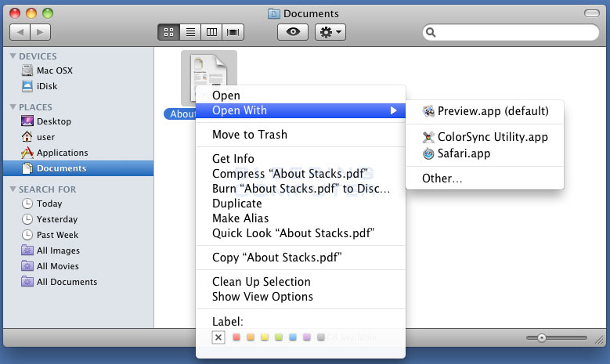
Task: Choose Clean Up Selection
Action: point(301,282)
